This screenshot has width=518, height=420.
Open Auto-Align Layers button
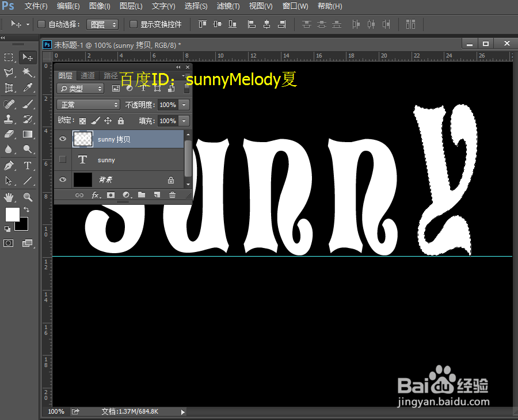(x=410, y=24)
